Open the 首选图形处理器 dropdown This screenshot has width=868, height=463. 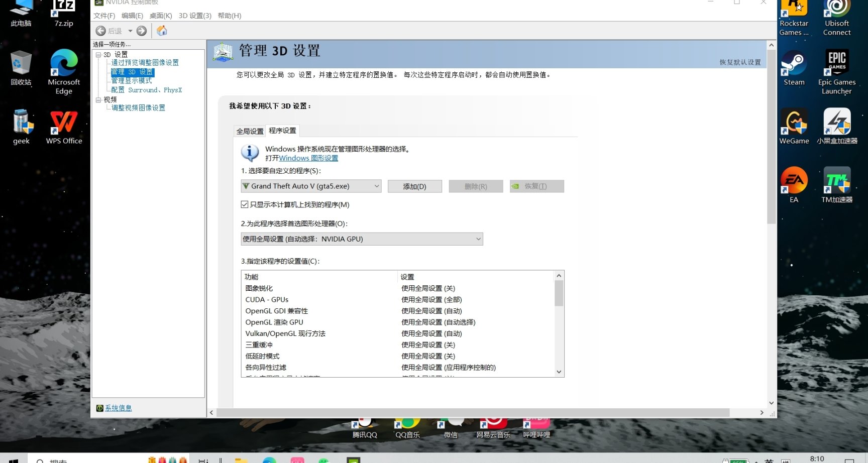pyautogui.click(x=362, y=239)
